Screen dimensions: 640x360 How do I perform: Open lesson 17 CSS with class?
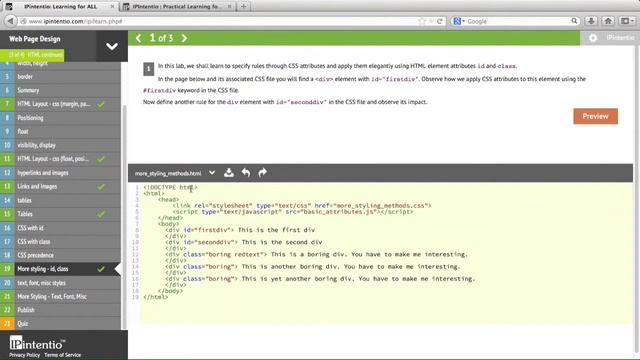click(x=60, y=242)
